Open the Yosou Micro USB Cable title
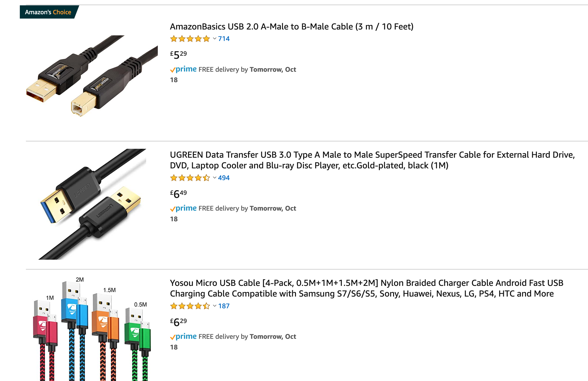This screenshot has width=588, height=381. [x=367, y=288]
